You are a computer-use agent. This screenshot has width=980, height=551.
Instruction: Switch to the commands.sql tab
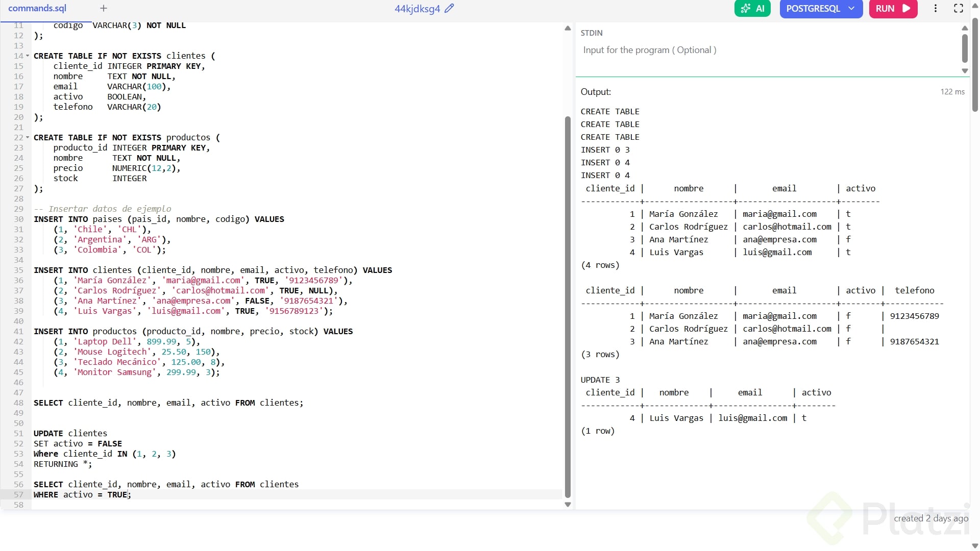[x=37, y=8]
